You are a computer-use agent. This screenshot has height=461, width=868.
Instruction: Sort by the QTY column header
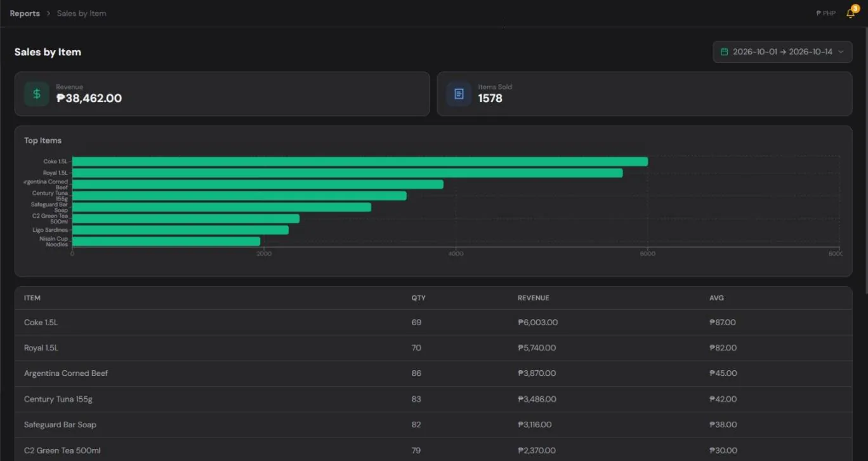pyautogui.click(x=418, y=298)
